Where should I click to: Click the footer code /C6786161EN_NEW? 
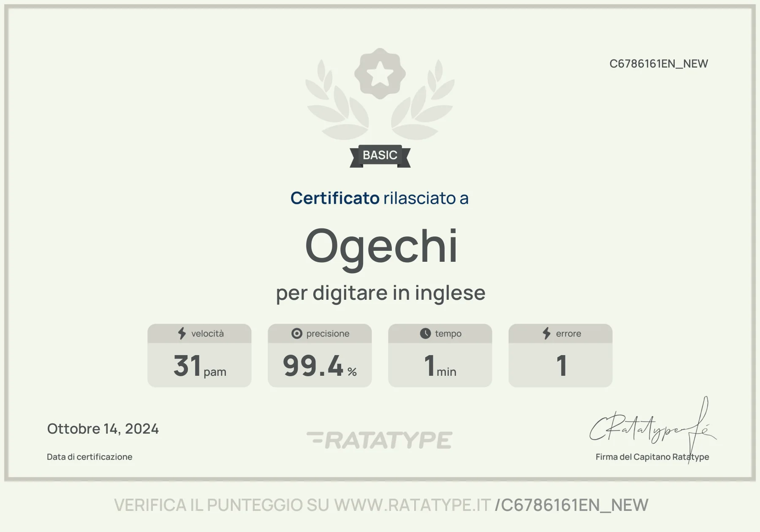click(571, 505)
